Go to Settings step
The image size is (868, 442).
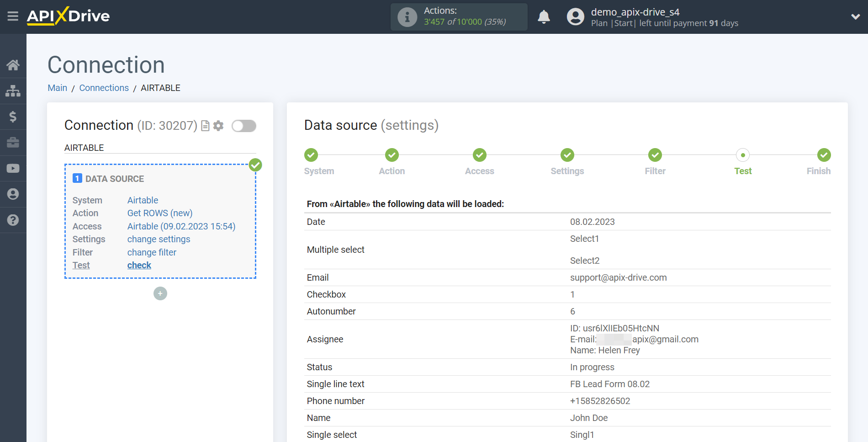tap(567, 171)
